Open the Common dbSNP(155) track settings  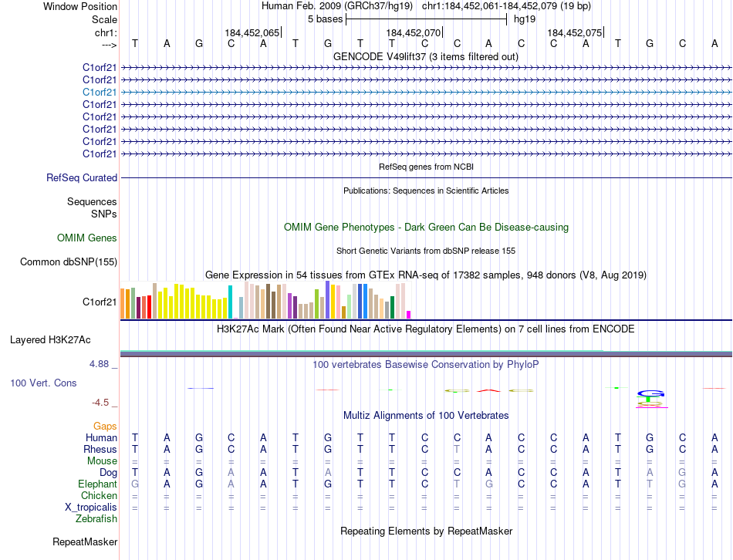[x=69, y=261]
